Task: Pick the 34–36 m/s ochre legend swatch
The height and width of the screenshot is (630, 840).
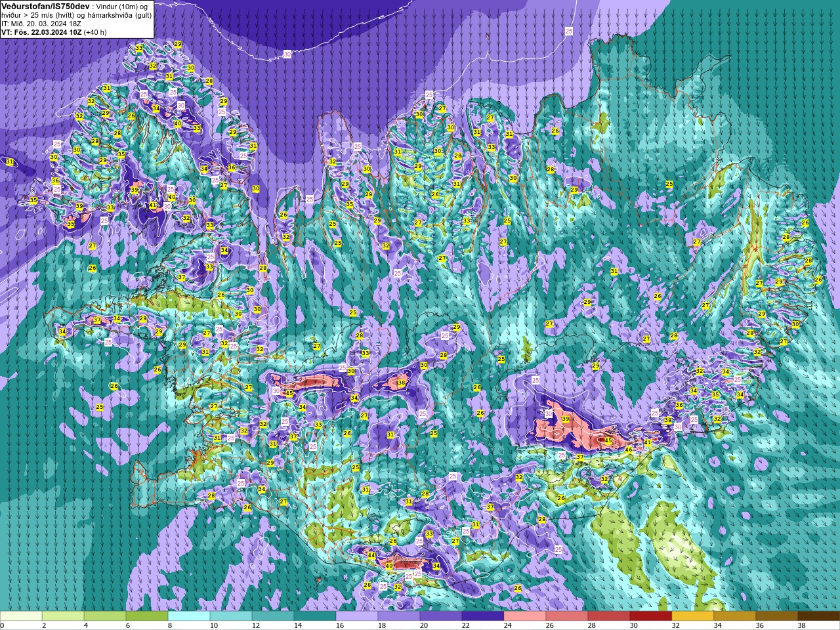Action: coord(735,616)
